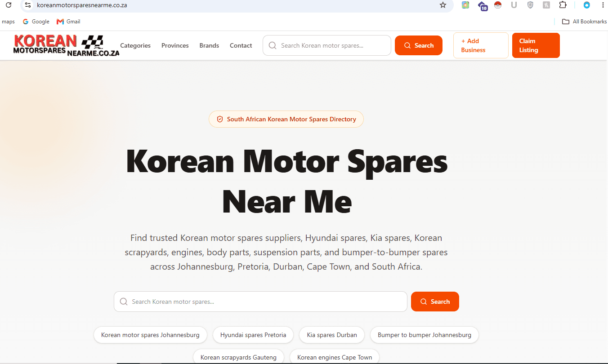The image size is (608, 364).
Task: Click the hero orange Search button
Action: (435, 302)
